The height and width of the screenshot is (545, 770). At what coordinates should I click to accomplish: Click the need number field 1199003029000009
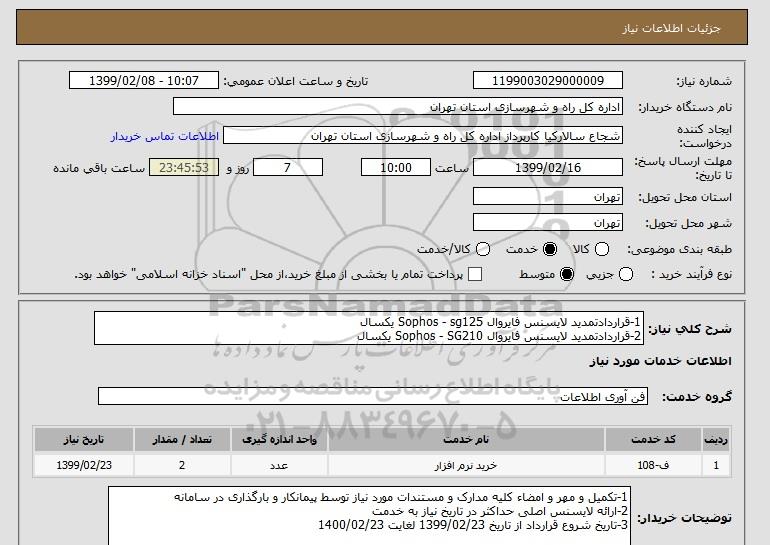click(548, 81)
